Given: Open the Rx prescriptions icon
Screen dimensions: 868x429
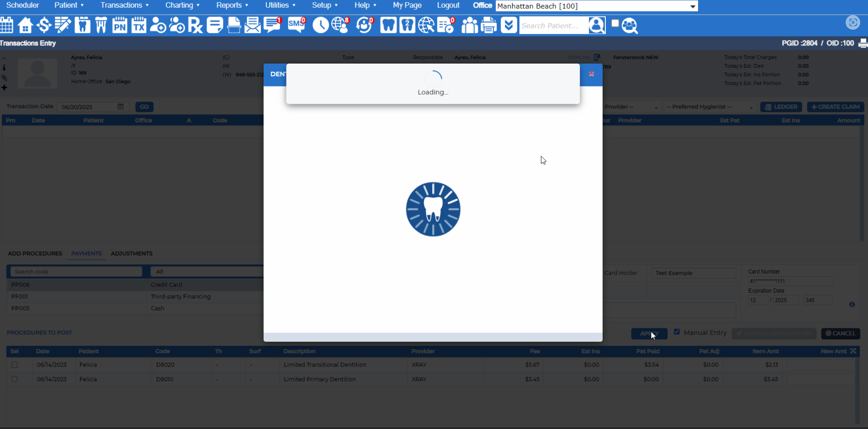Looking at the screenshot, I should 195,25.
